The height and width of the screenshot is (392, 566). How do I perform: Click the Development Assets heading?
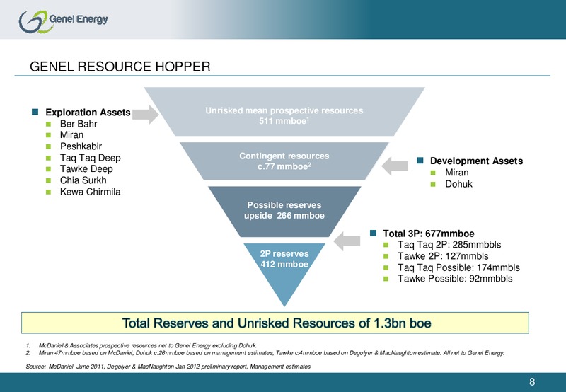[x=476, y=161]
